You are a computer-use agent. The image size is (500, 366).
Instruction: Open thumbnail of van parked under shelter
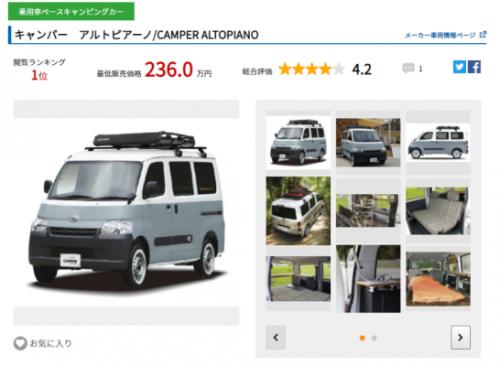(368, 142)
